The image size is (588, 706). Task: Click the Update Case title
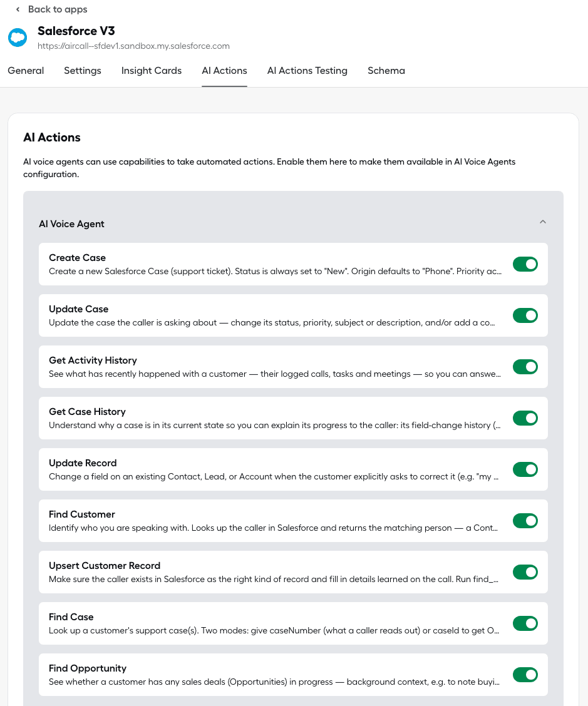(78, 309)
